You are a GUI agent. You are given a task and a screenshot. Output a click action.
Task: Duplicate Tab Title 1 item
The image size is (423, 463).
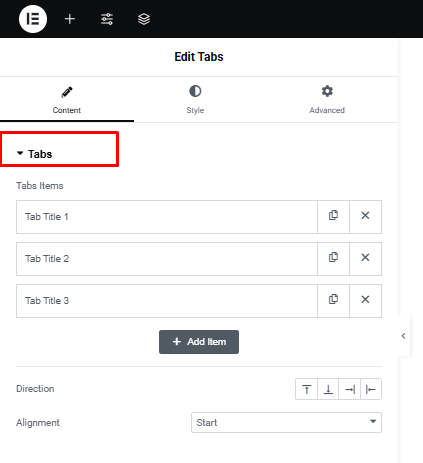click(333, 216)
